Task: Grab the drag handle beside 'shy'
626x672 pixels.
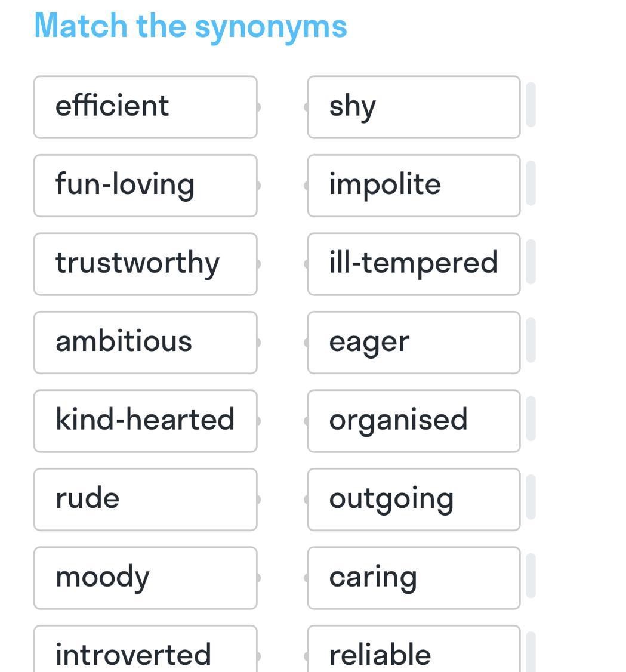Action: coord(531,104)
